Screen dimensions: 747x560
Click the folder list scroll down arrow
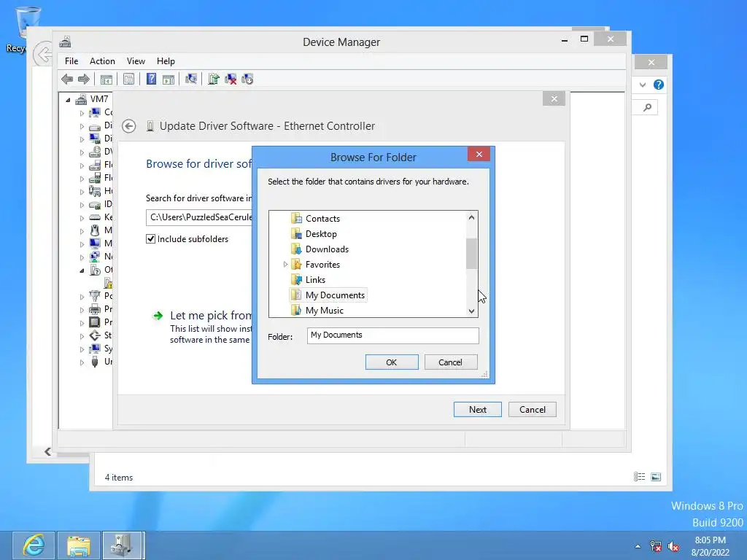point(472,311)
